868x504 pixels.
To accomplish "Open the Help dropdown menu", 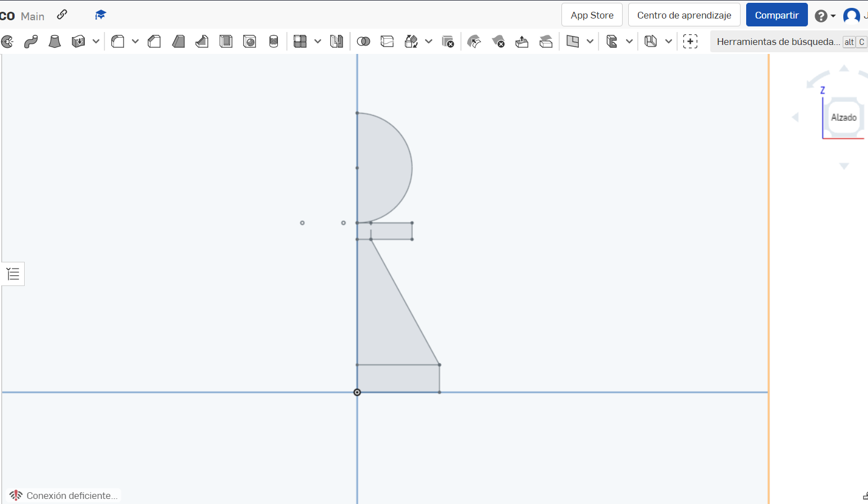I will [x=822, y=15].
